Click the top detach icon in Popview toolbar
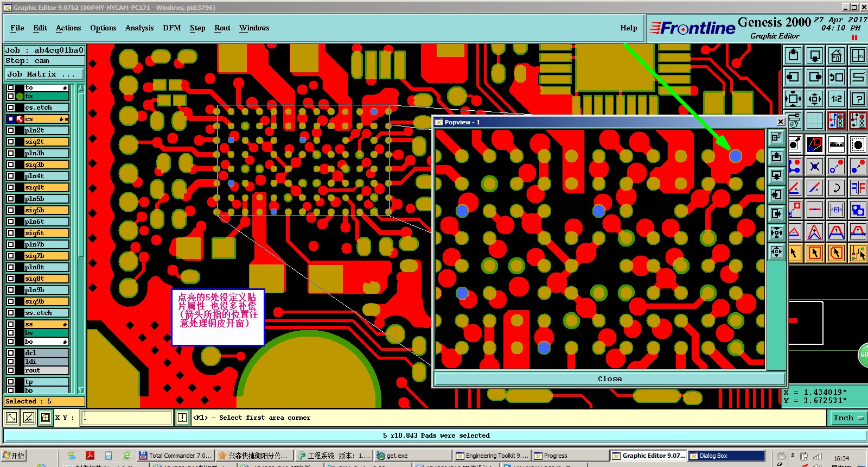Screen dimensions: 868x467 pyautogui.click(x=777, y=137)
